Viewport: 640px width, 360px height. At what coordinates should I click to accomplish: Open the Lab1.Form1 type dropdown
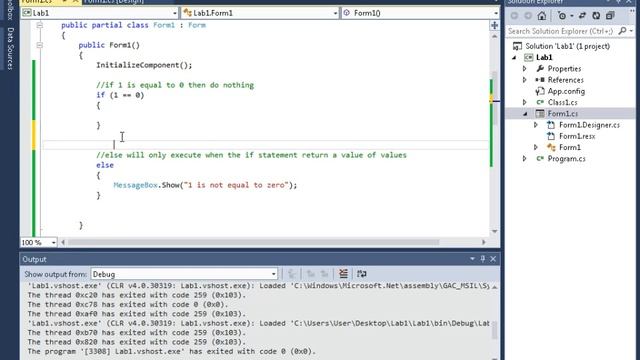coord(335,13)
